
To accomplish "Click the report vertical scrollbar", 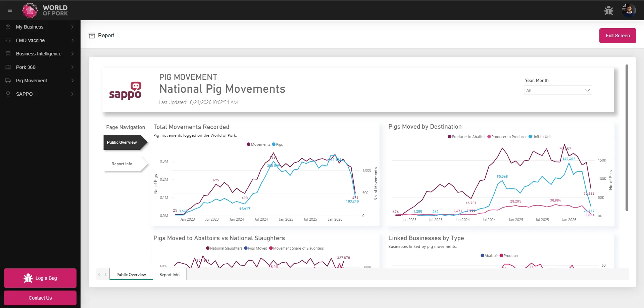I will tap(627, 138).
